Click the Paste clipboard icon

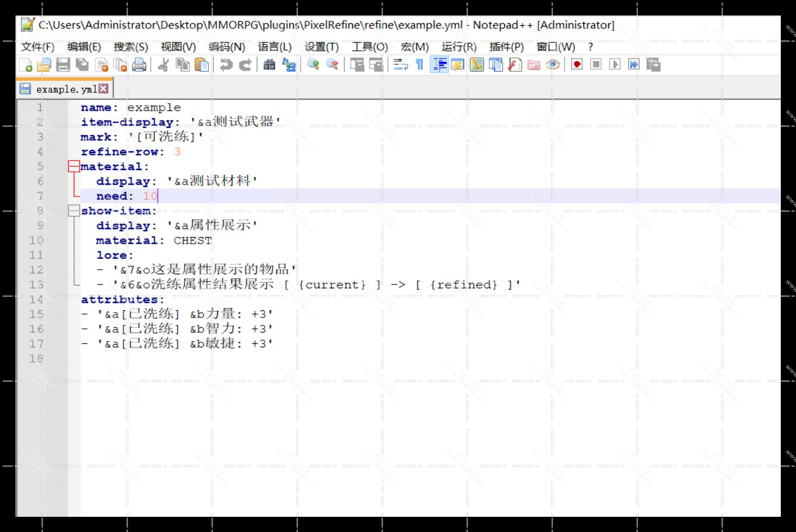[x=202, y=65]
